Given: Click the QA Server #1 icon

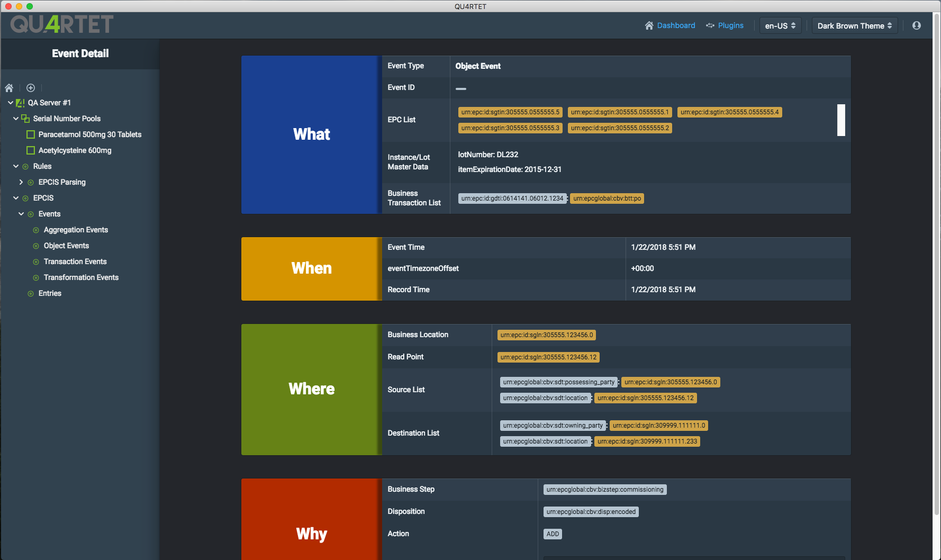Looking at the screenshot, I should [x=21, y=103].
